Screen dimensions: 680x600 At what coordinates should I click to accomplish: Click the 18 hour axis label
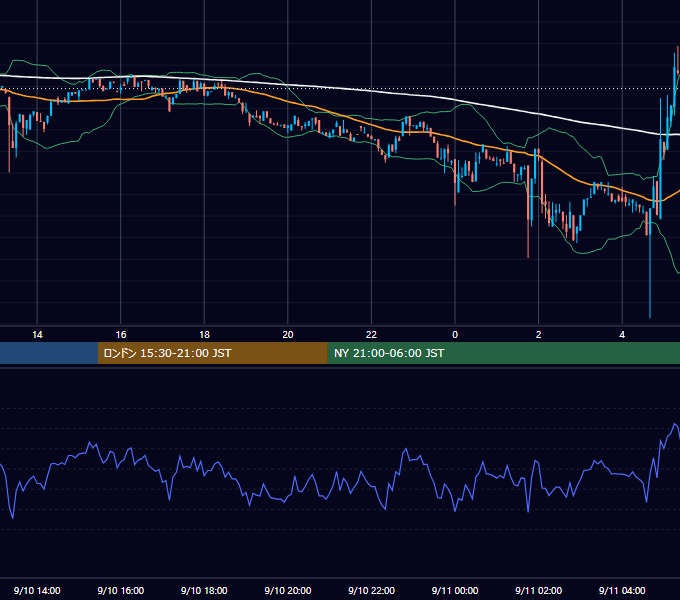(x=204, y=335)
